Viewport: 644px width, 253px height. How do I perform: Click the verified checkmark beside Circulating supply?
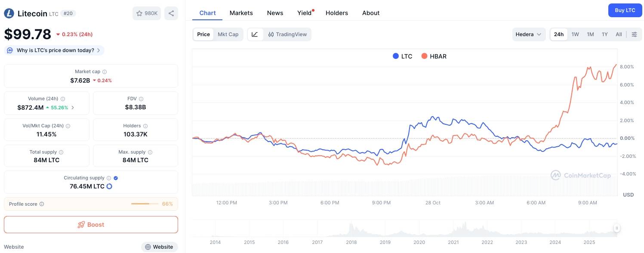115,178
